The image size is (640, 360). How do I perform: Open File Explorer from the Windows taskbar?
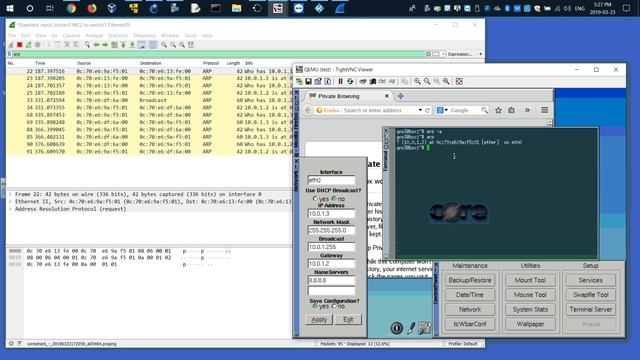tap(236, 8)
